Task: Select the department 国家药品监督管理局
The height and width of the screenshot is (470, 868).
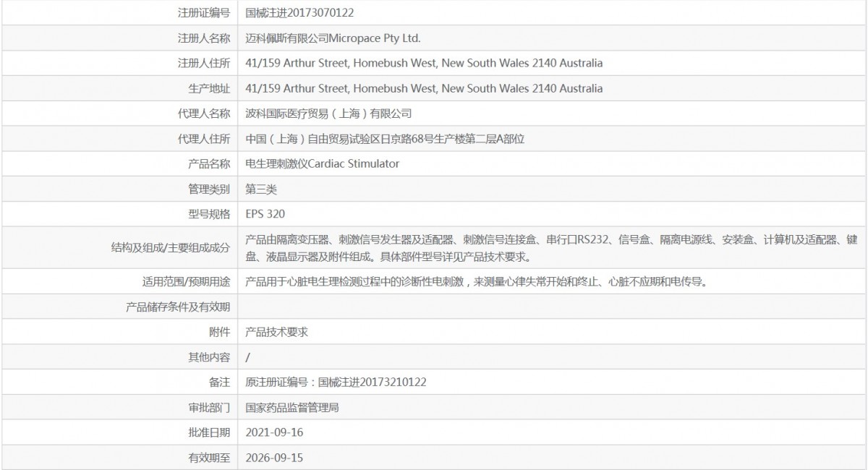Action: point(292,407)
